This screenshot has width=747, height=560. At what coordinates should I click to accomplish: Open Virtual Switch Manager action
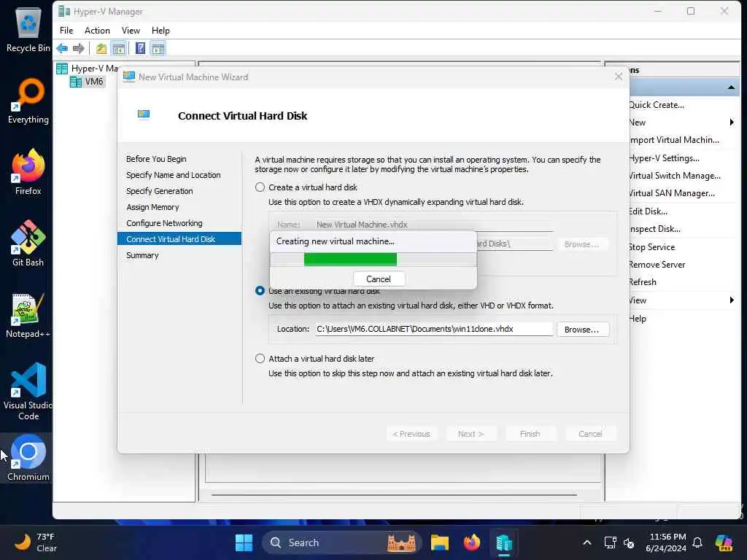coord(675,176)
